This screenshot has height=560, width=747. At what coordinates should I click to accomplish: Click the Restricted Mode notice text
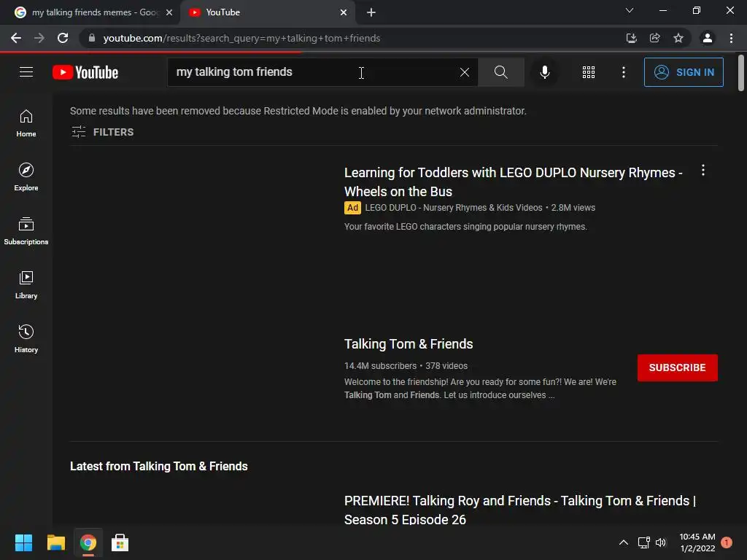[x=298, y=111]
